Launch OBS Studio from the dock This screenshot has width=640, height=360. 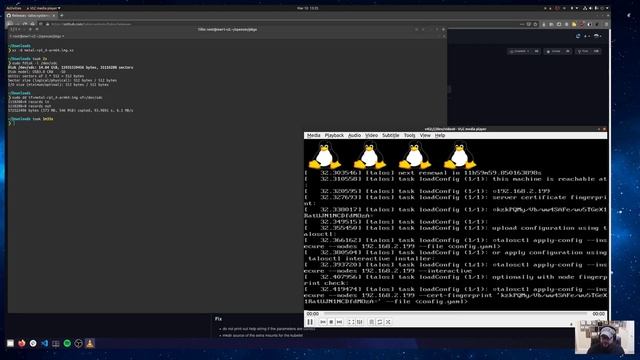(x=78, y=343)
